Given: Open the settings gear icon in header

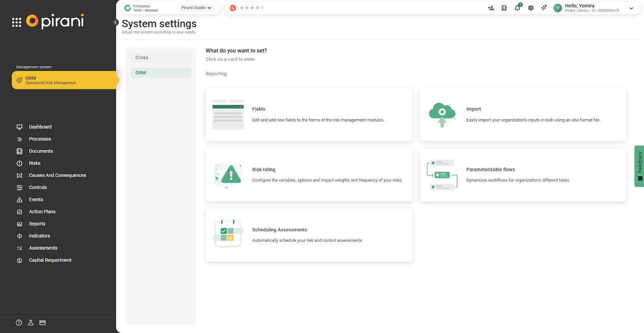Looking at the screenshot, I should 530,8.
